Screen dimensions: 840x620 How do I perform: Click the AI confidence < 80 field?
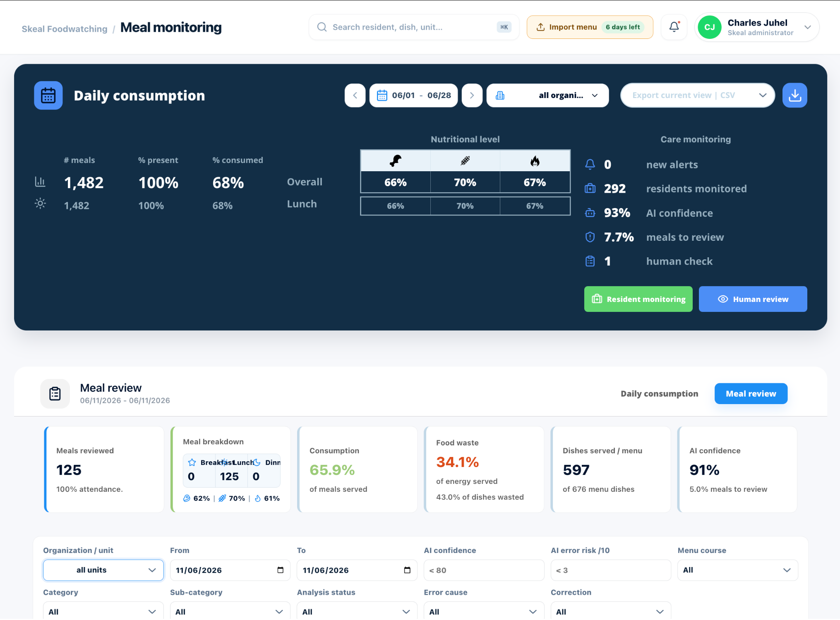(484, 570)
